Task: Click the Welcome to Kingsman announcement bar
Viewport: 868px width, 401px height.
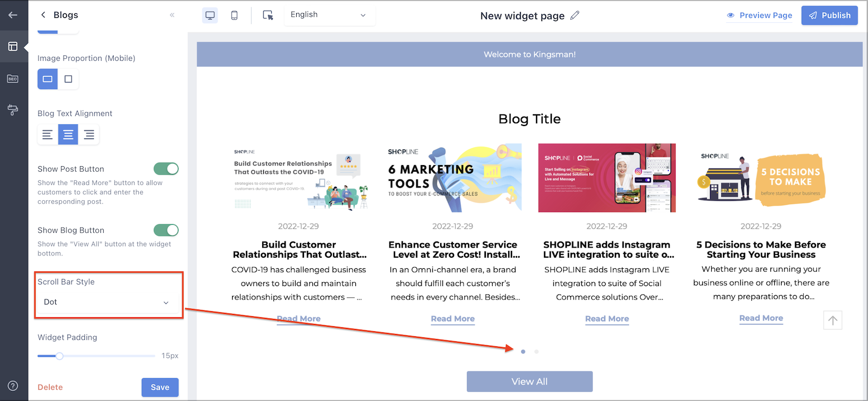Action: pyautogui.click(x=529, y=55)
